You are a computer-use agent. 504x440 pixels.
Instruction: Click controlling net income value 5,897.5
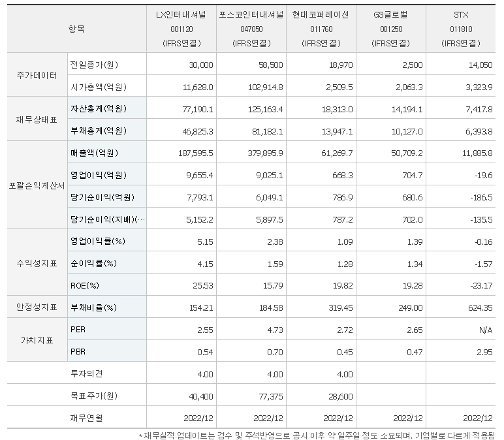(x=270, y=220)
